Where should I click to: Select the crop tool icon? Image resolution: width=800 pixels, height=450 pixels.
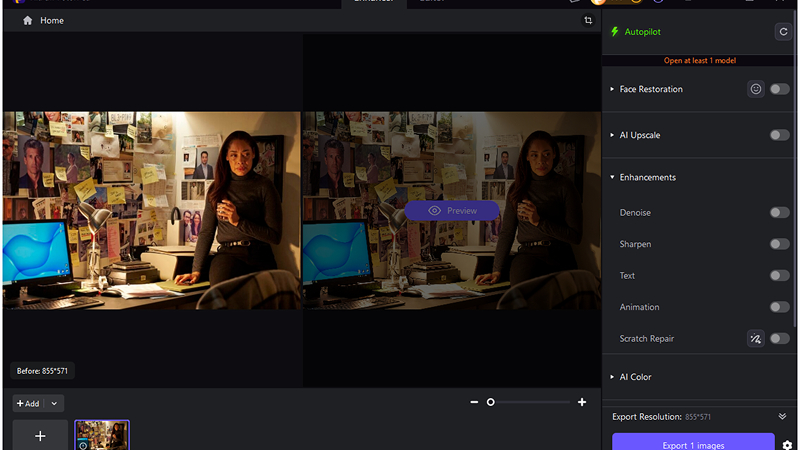coord(588,20)
